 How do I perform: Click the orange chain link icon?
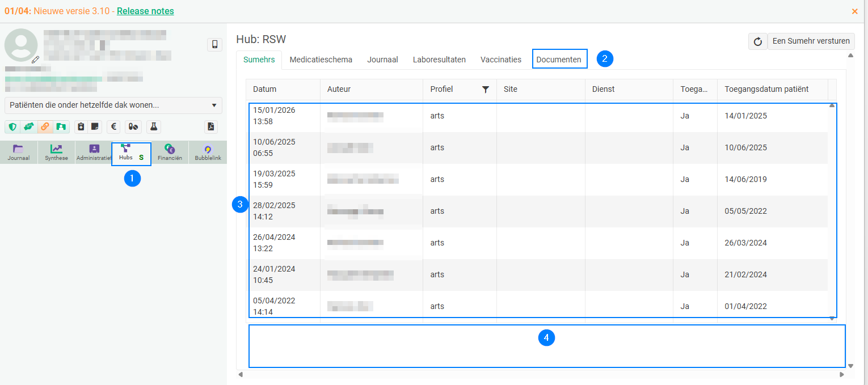(x=45, y=127)
